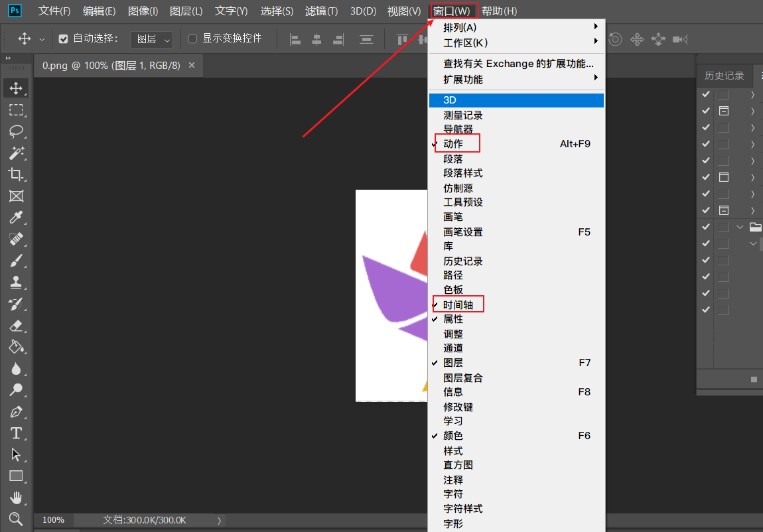The width and height of the screenshot is (763, 532).
Task: Enable the 显示变换控件 checkbox
Action: pos(193,39)
